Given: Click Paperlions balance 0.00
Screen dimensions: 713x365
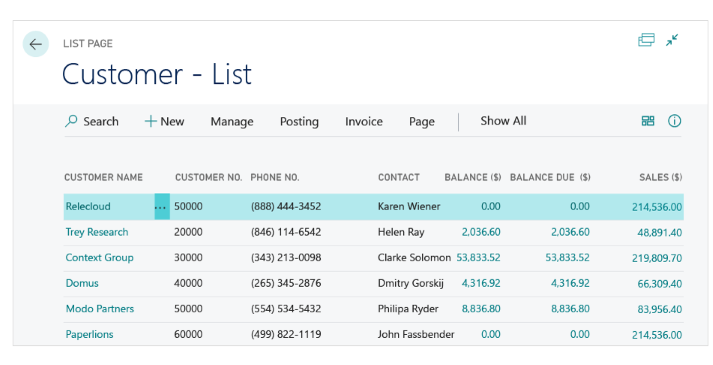Looking at the screenshot, I should [491, 335].
